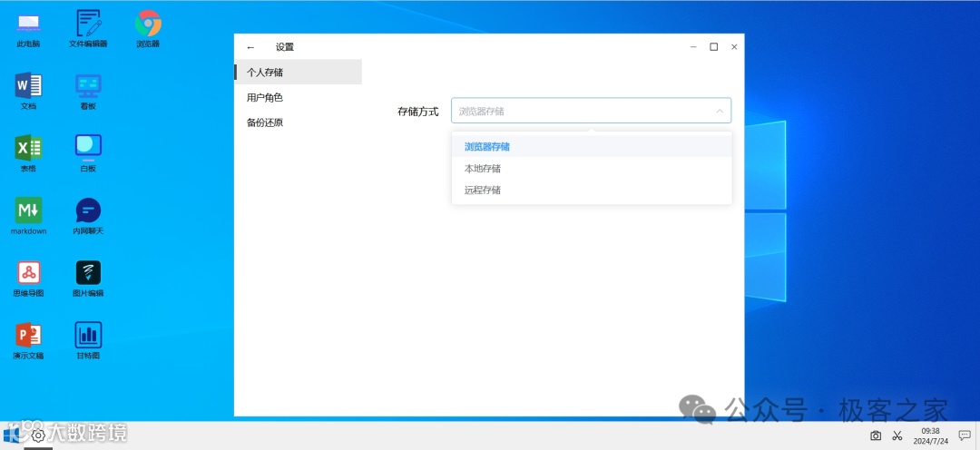The height and width of the screenshot is (450, 980).
Task: Open the markdown app icon
Action: point(28,216)
